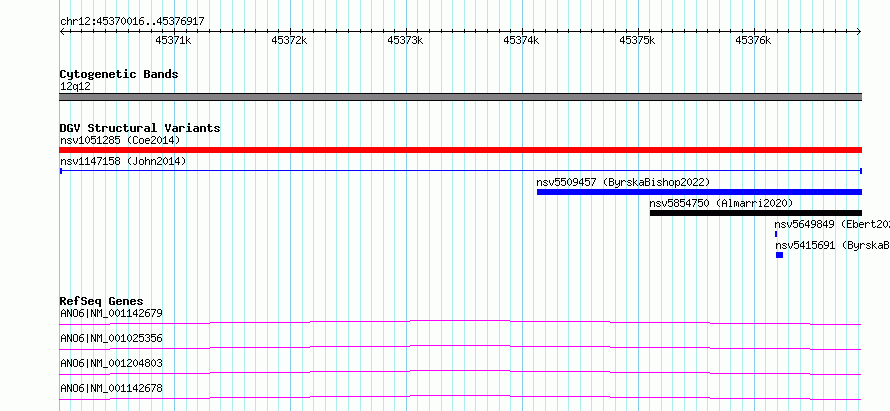Open nsv1051285 (Coe2014) variant label

(120, 140)
